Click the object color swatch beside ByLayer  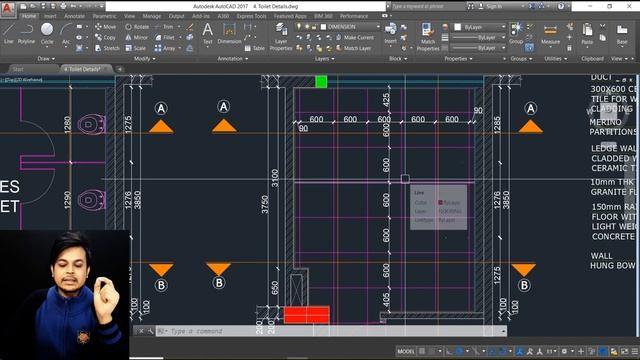[458, 27]
